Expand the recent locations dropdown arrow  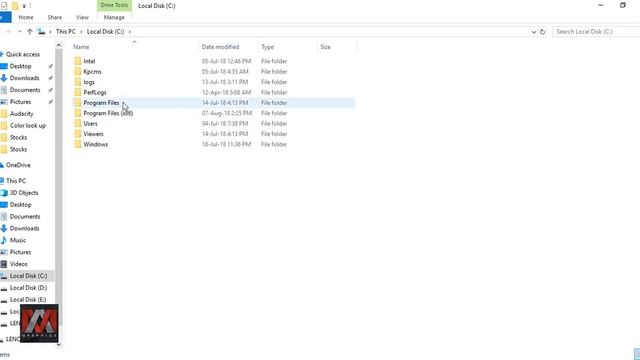pyautogui.click(x=19, y=31)
